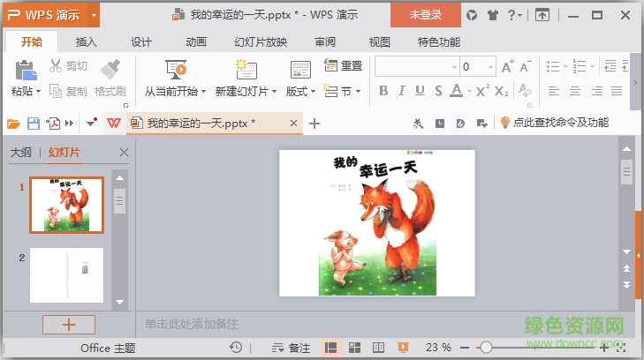Click the notes area 单击此处添加备注
The height and width of the screenshot is (360, 644).
point(192,325)
